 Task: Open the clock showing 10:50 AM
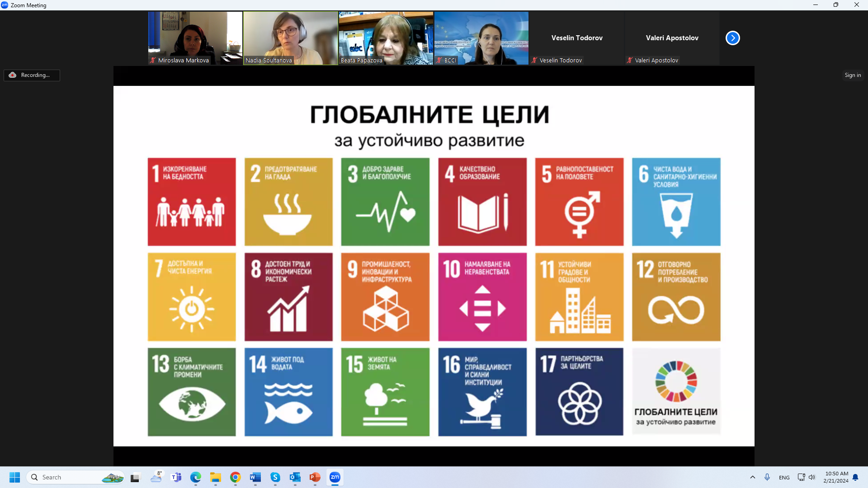pos(836,477)
